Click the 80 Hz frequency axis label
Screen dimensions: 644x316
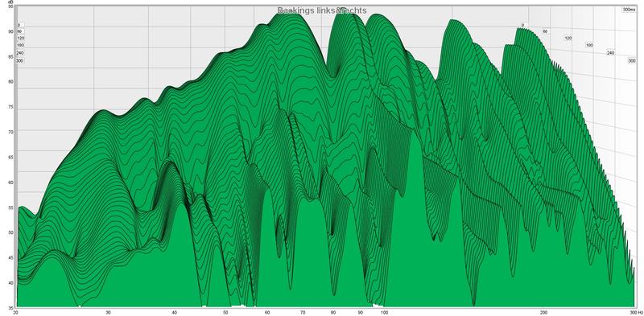coord(333,313)
